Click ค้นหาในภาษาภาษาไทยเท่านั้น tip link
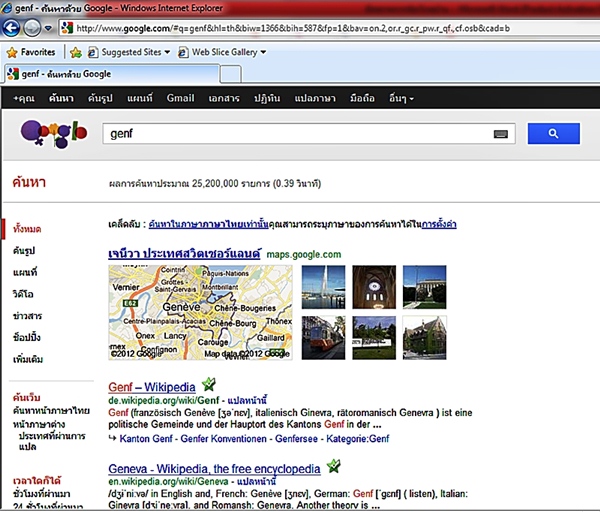The height and width of the screenshot is (512, 600). tap(208, 224)
